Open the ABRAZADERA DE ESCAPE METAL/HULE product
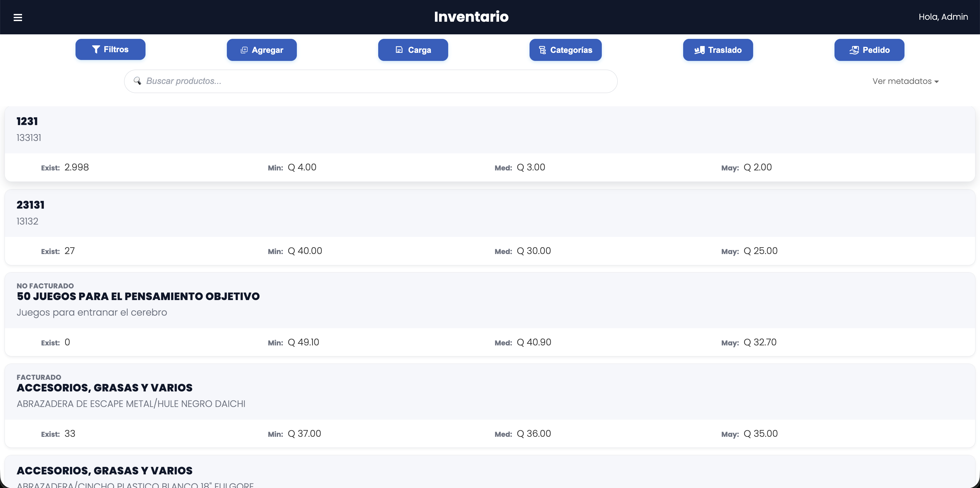The height and width of the screenshot is (488, 980). tap(131, 403)
